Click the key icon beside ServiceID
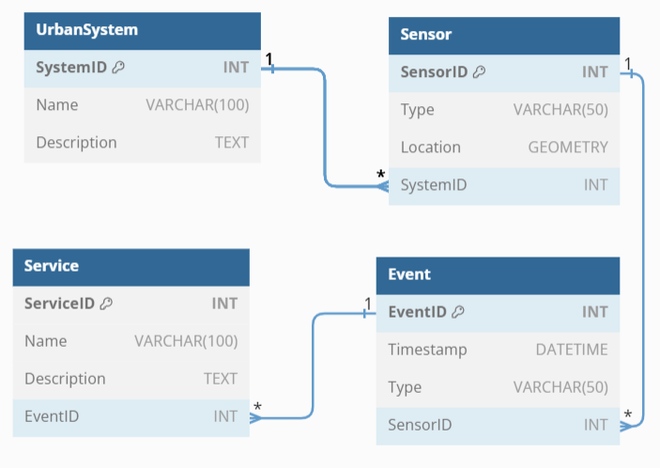The image size is (660, 468). coord(107,303)
